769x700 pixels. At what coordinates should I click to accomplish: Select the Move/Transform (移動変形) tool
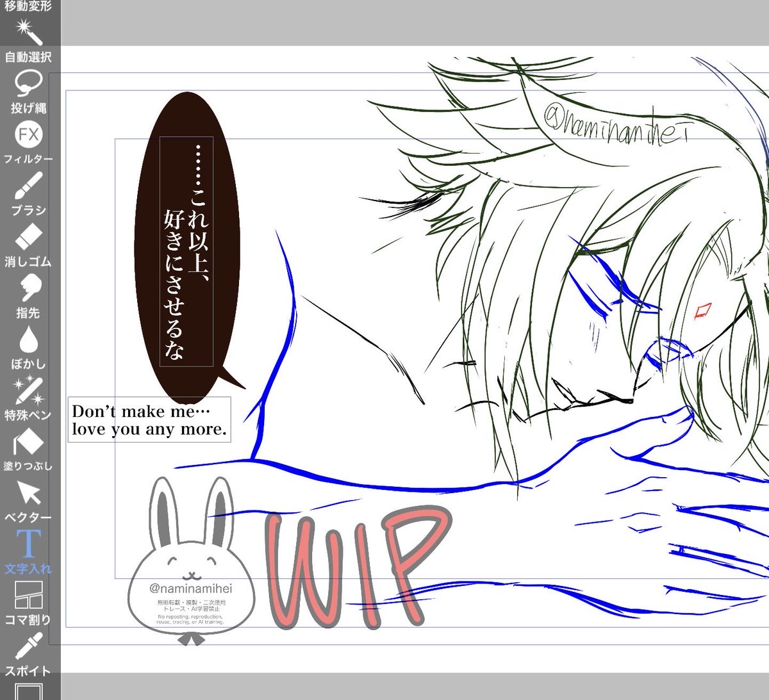[28, 7]
